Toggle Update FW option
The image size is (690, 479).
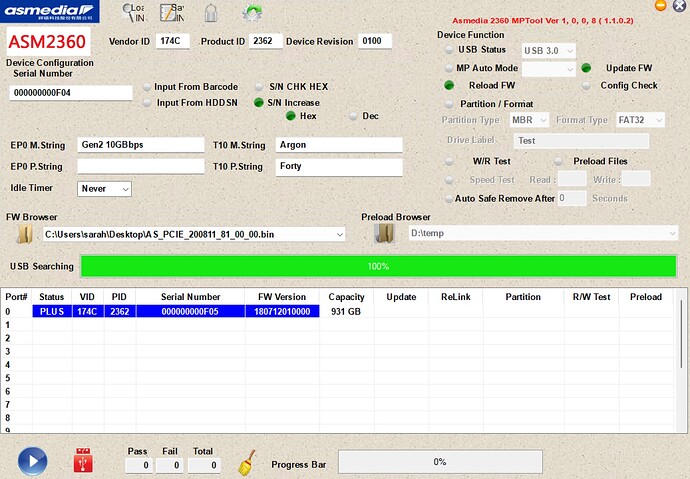click(586, 68)
